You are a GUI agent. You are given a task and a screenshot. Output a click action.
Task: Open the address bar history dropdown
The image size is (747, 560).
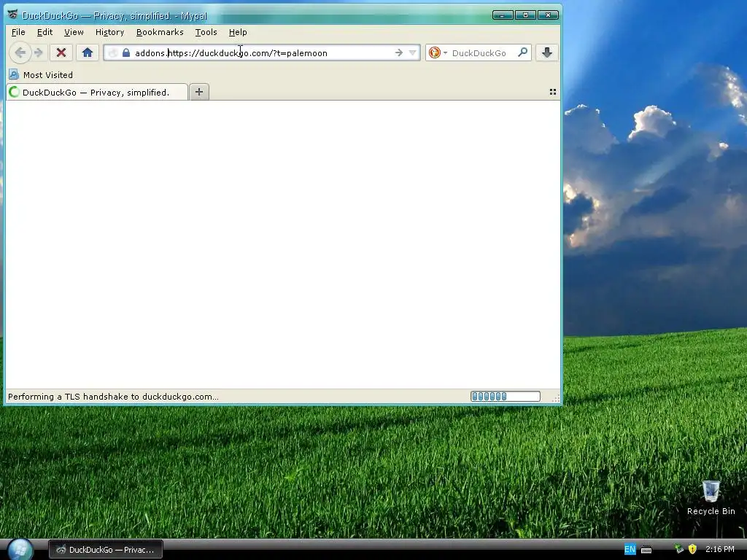(413, 52)
